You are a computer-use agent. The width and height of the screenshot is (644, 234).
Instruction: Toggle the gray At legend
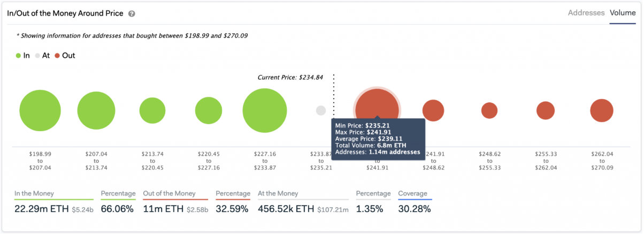tap(42, 55)
